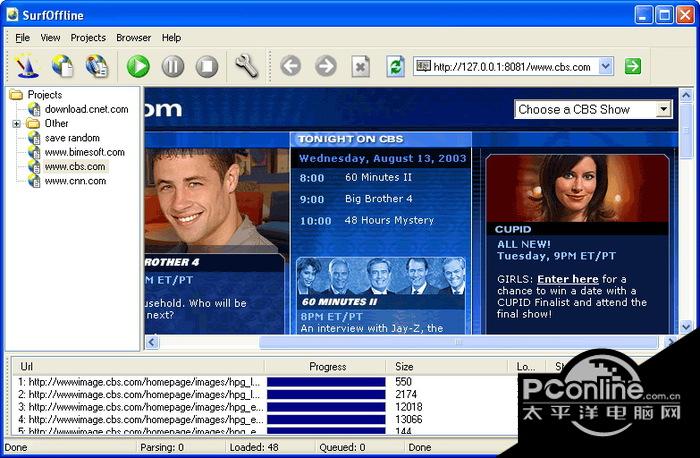Select download row 4 URL
The height and width of the screenshot is (458, 700).
[141, 419]
